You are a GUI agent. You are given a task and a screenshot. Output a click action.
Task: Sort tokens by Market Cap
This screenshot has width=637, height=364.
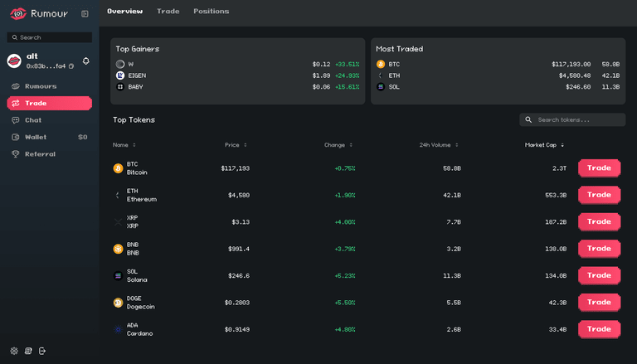[545, 145]
